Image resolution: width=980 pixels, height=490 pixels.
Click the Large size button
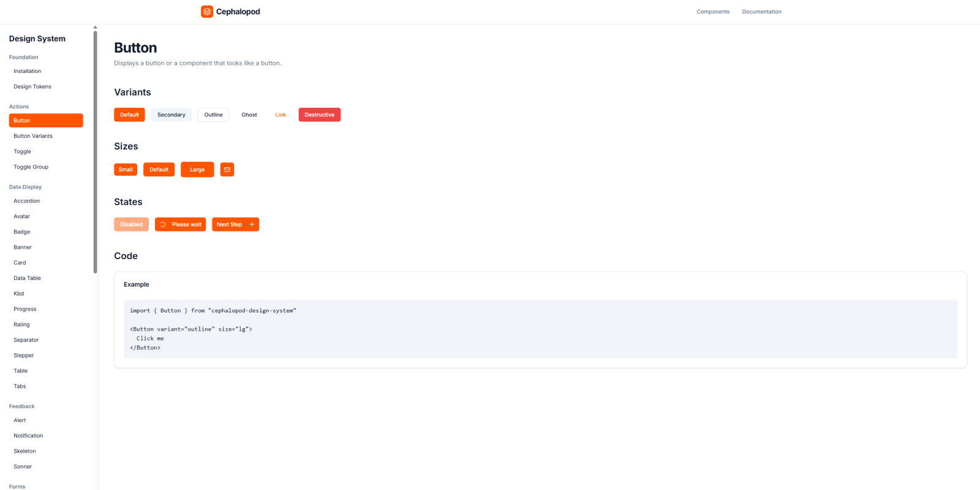(x=197, y=170)
